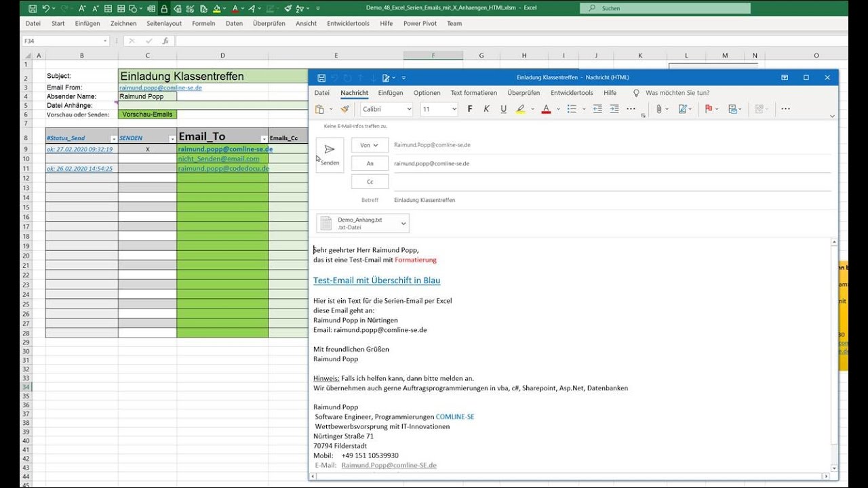Viewport: 868px width, 488px height.
Task: Click the attach file paperclip icon
Action: [658, 109]
